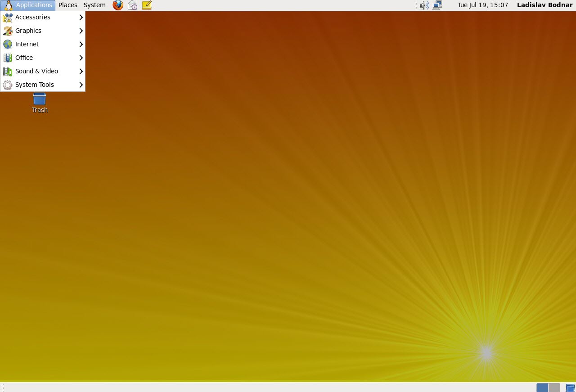Select Office in Applications menu
Screen dimensions: 576x392
(x=43, y=58)
